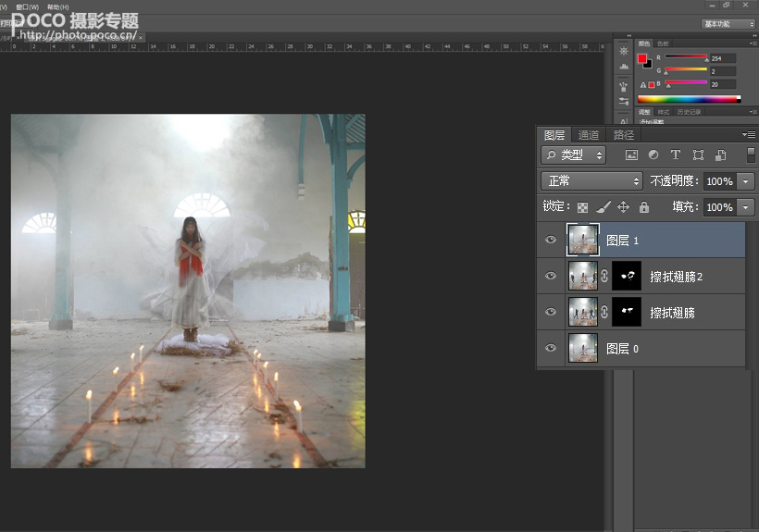Open the Brush settings panel icon

coord(624,102)
